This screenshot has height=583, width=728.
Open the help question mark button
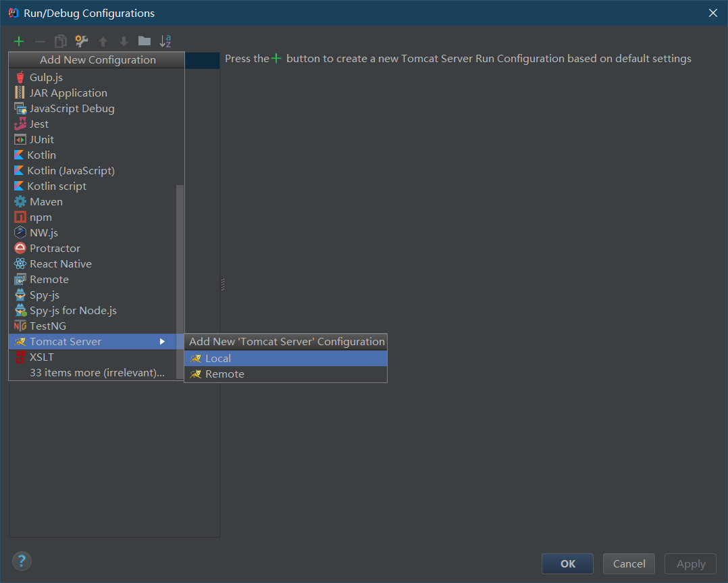click(x=22, y=561)
